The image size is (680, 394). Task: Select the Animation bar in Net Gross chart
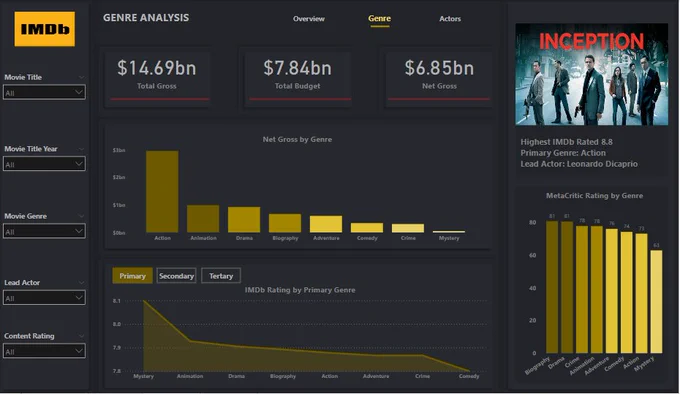tap(203, 219)
